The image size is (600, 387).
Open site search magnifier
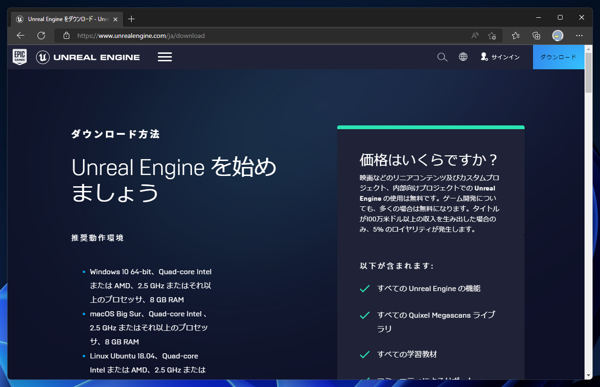tap(442, 57)
